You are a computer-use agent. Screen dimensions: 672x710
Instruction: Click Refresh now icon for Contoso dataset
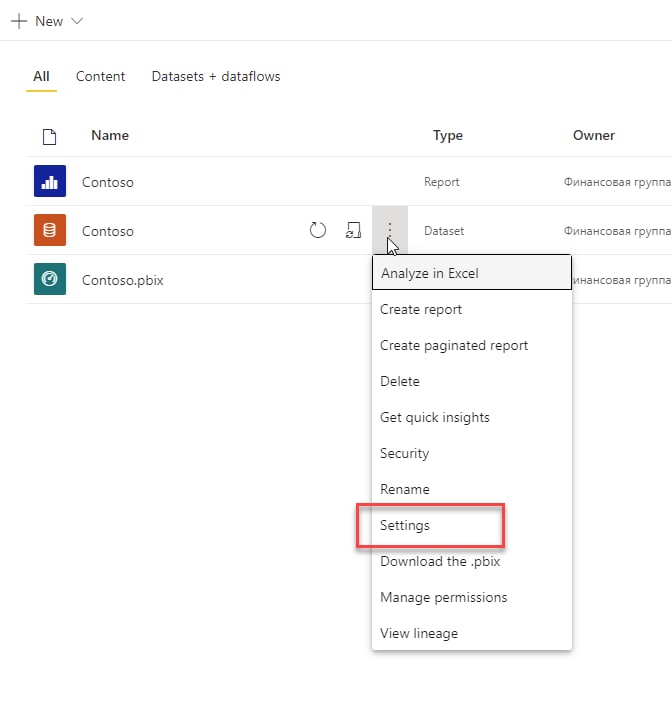point(318,230)
